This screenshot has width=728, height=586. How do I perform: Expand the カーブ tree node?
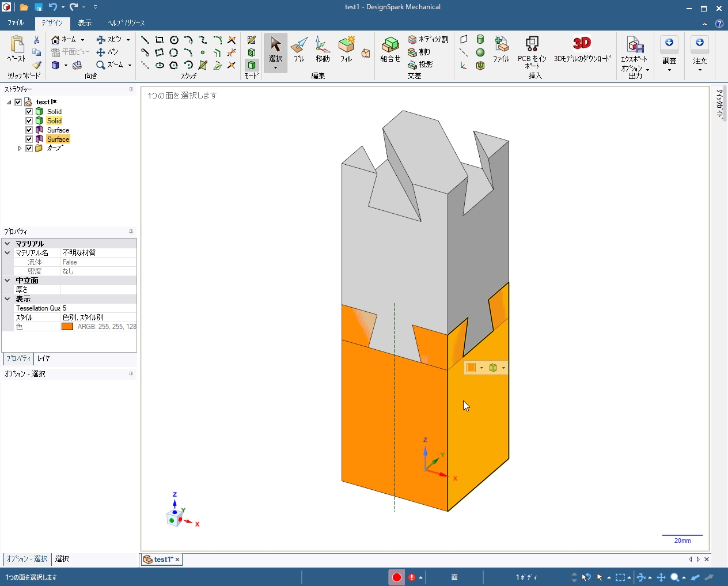(20, 149)
